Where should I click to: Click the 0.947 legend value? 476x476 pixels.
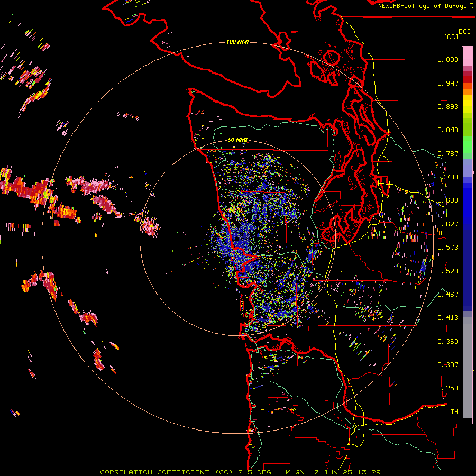point(448,83)
